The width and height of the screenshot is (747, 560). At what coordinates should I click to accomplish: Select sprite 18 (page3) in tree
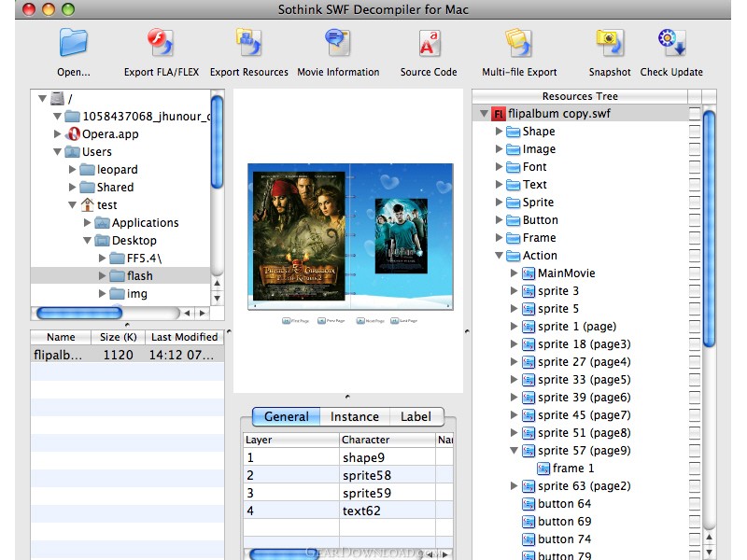585,344
